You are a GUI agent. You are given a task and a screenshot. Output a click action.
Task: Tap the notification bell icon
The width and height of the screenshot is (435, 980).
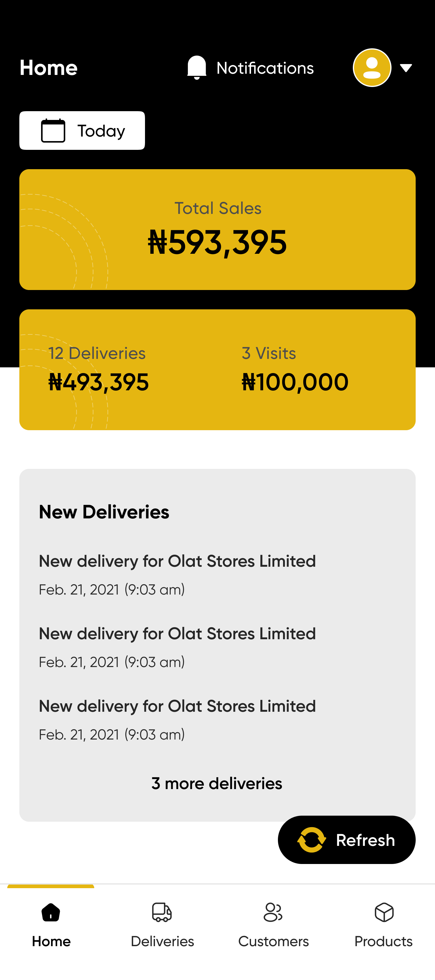pos(196,68)
